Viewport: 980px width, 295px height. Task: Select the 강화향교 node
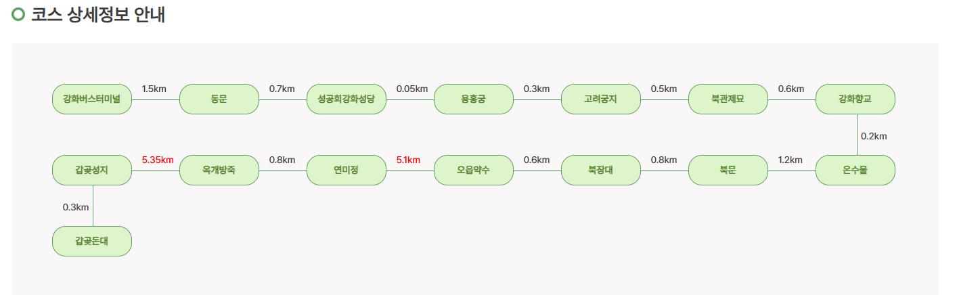point(855,99)
